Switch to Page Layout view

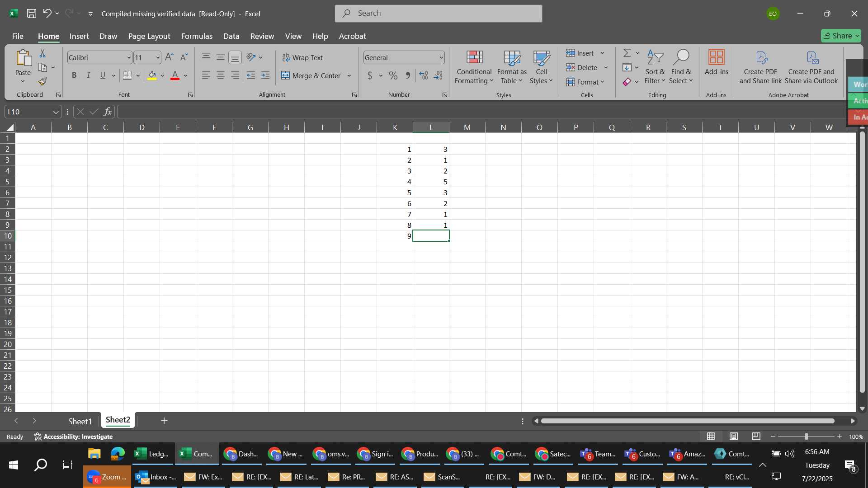coord(734,436)
